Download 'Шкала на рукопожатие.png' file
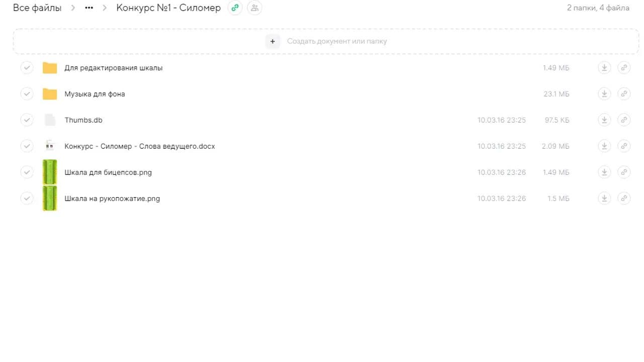 tap(604, 199)
